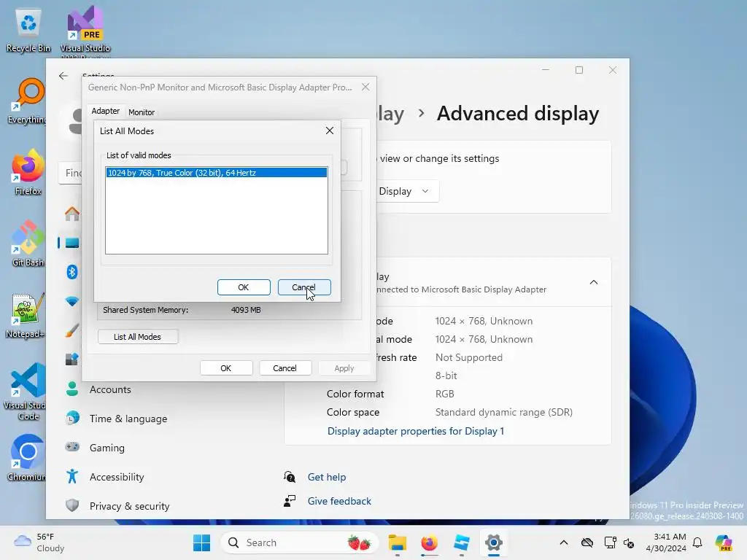Click the Standard dynamic range (SDR) value
This screenshot has height=560, width=747.
pyautogui.click(x=504, y=412)
